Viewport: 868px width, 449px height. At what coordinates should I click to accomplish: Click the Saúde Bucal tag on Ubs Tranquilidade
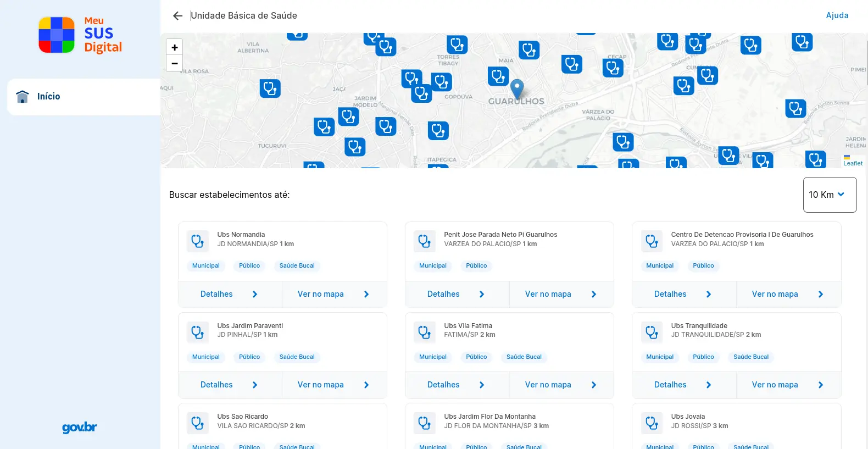[x=750, y=357]
